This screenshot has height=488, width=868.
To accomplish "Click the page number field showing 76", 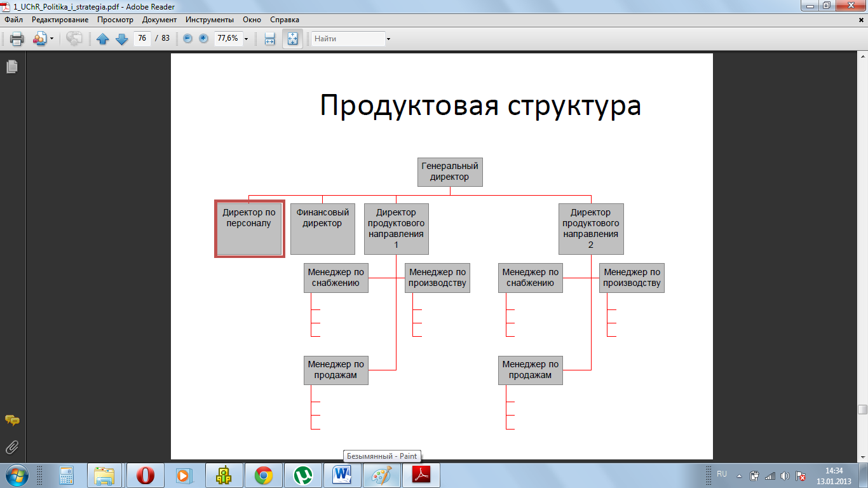I will tap(142, 38).
